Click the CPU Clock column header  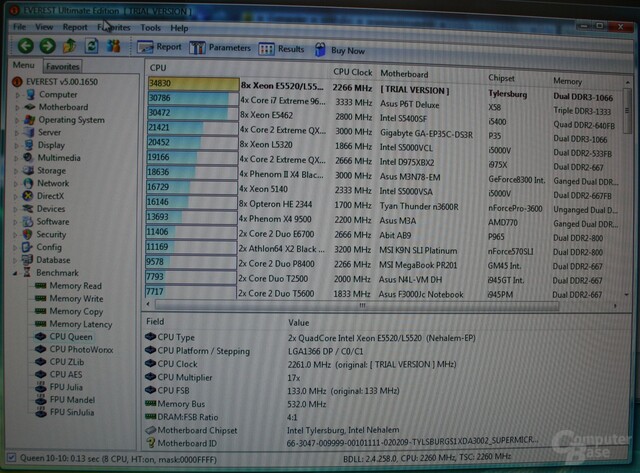(x=352, y=72)
